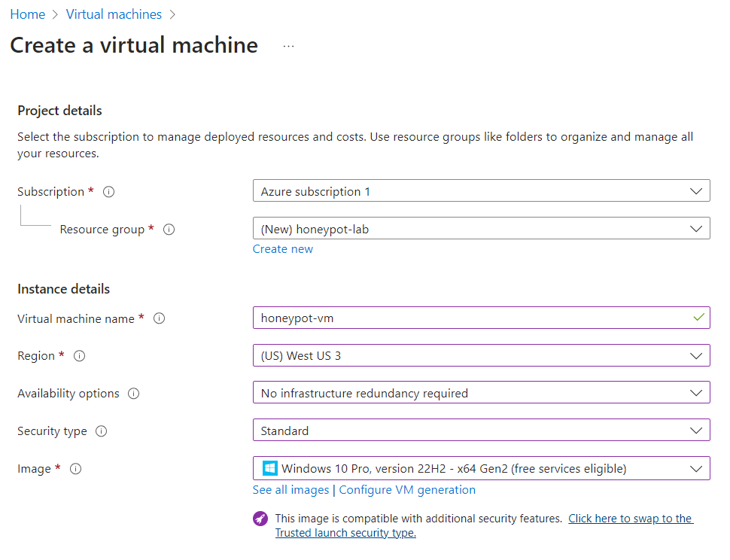The height and width of the screenshot is (560, 730).
Task: Expand the Security type dropdown
Action: (696, 430)
